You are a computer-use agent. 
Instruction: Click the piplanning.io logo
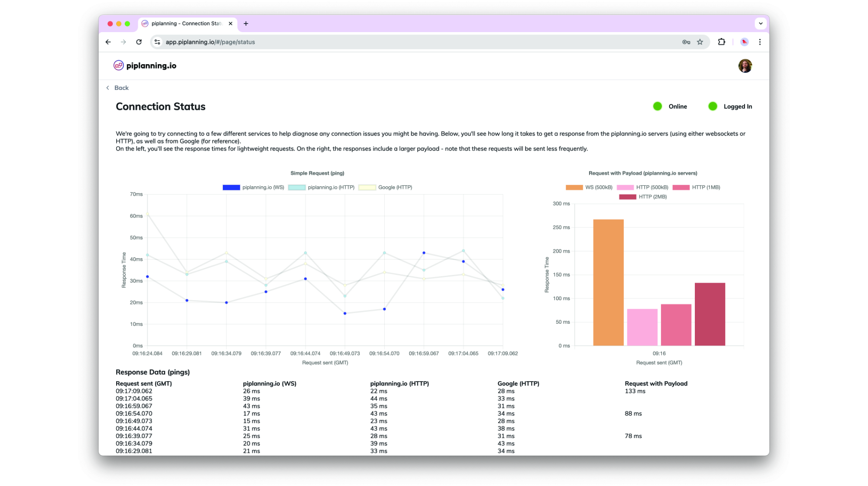point(145,66)
